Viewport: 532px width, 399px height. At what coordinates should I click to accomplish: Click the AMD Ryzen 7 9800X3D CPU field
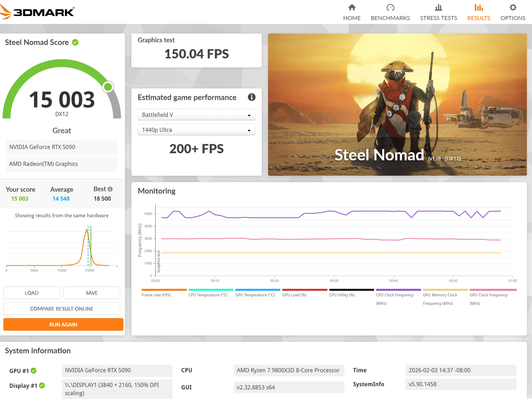289,370
